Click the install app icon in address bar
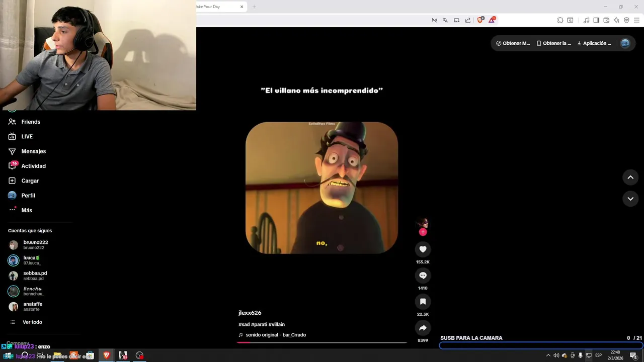Image resolution: width=644 pixels, height=362 pixels. coord(456,20)
